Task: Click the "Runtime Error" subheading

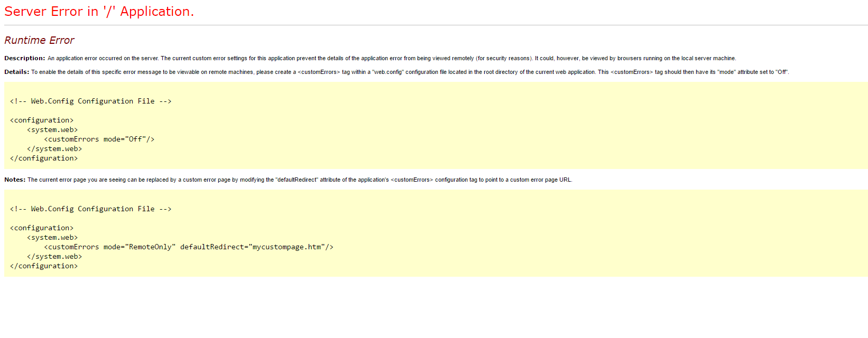Action: coord(40,40)
